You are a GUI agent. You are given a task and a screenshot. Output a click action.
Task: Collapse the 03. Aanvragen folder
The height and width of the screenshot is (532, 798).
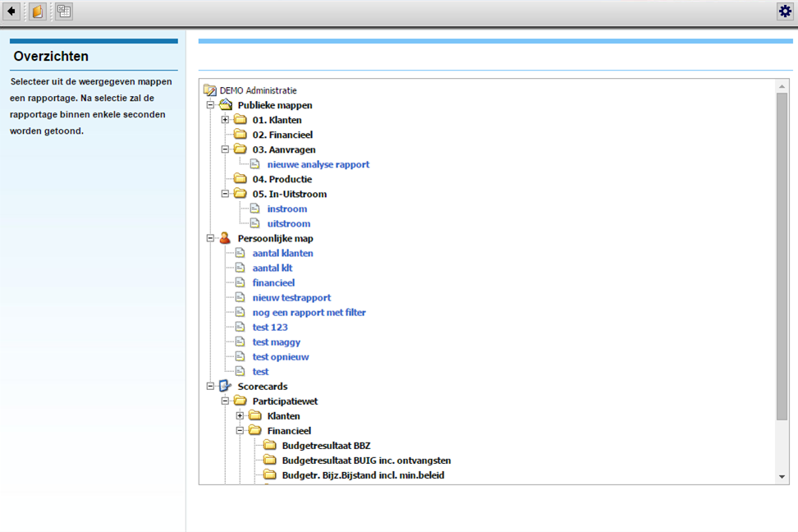[225, 149]
